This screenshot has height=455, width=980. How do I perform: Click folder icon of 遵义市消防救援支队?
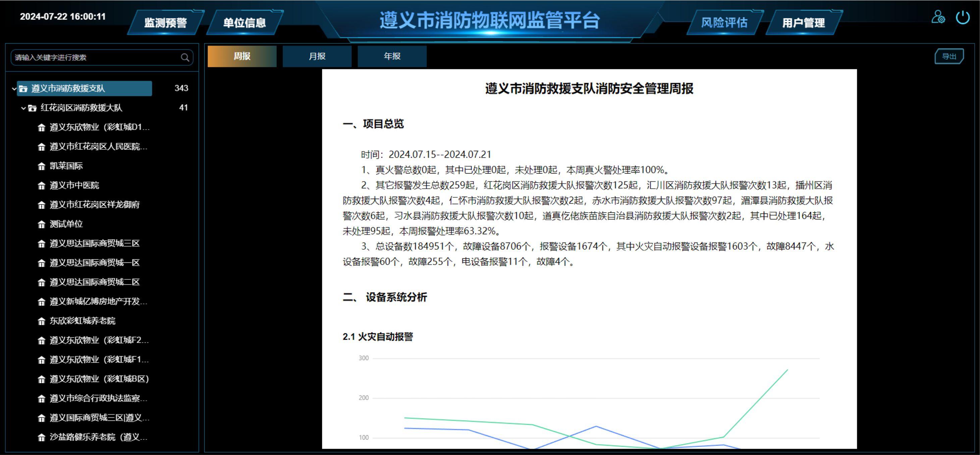click(x=23, y=88)
